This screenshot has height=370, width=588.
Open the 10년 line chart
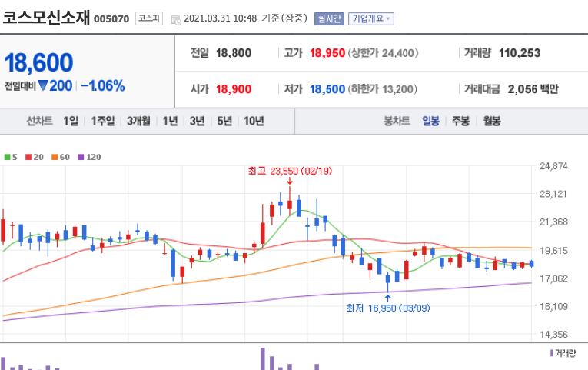pyautogui.click(x=254, y=121)
